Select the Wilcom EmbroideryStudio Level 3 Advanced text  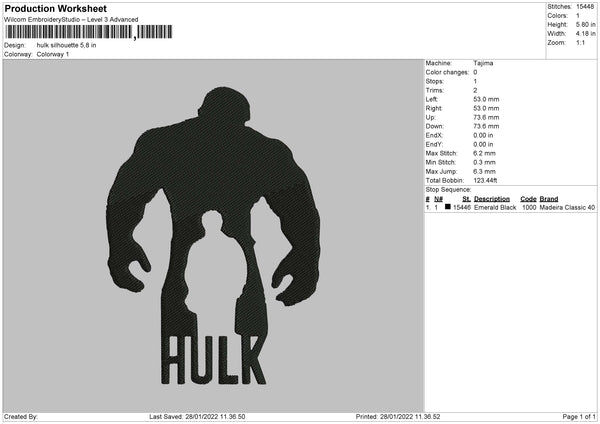click(x=71, y=20)
